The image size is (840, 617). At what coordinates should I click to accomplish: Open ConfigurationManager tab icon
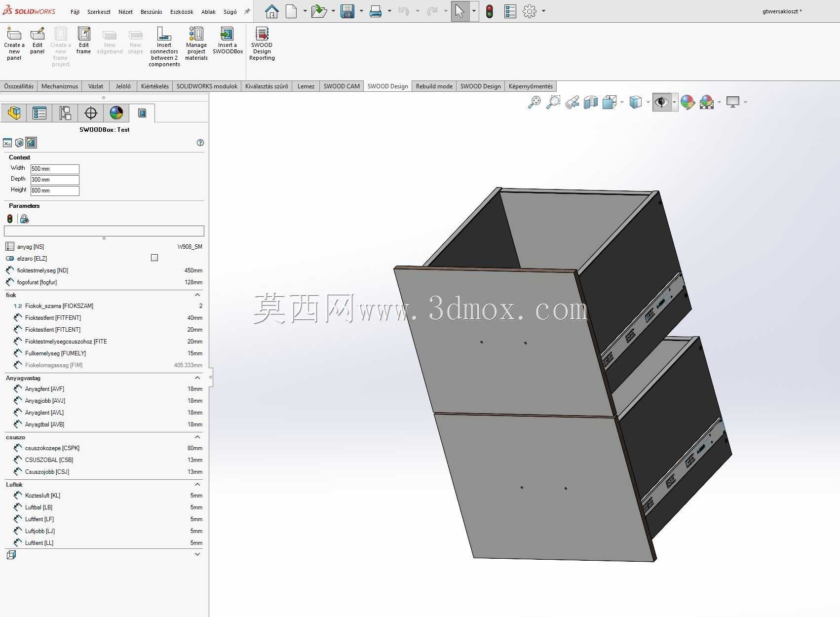(x=65, y=113)
